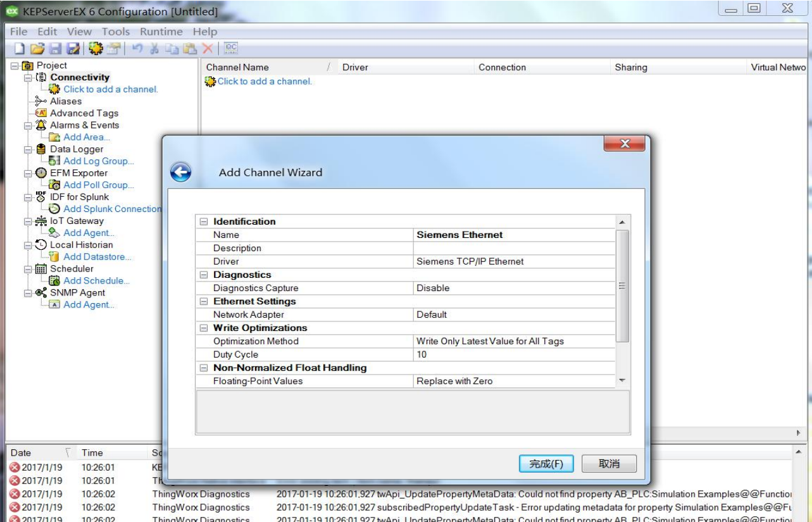
Task: Open the Optimization Method value dropdown
Action: (514, 341)
